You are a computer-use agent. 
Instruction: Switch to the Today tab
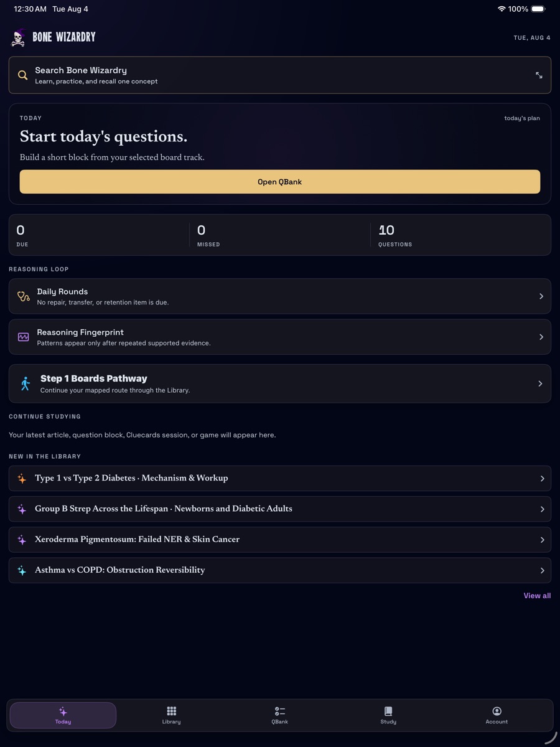point(63,715)
